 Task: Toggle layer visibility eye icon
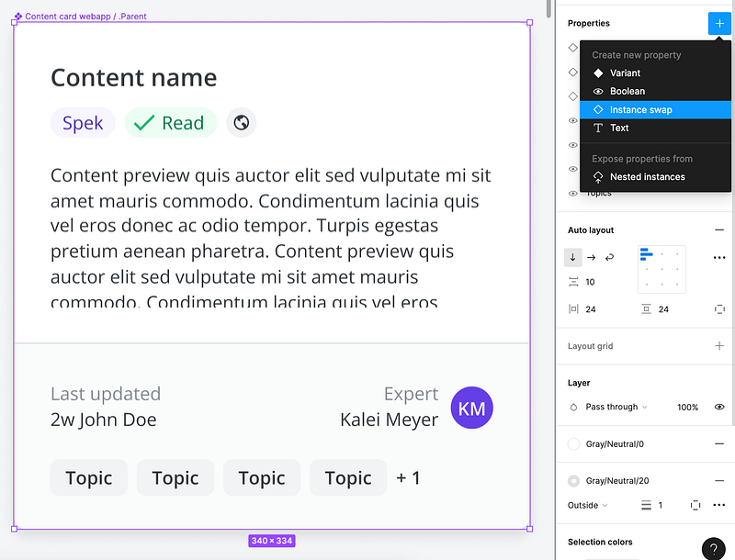pyautogui.click(x=719, y=407)
